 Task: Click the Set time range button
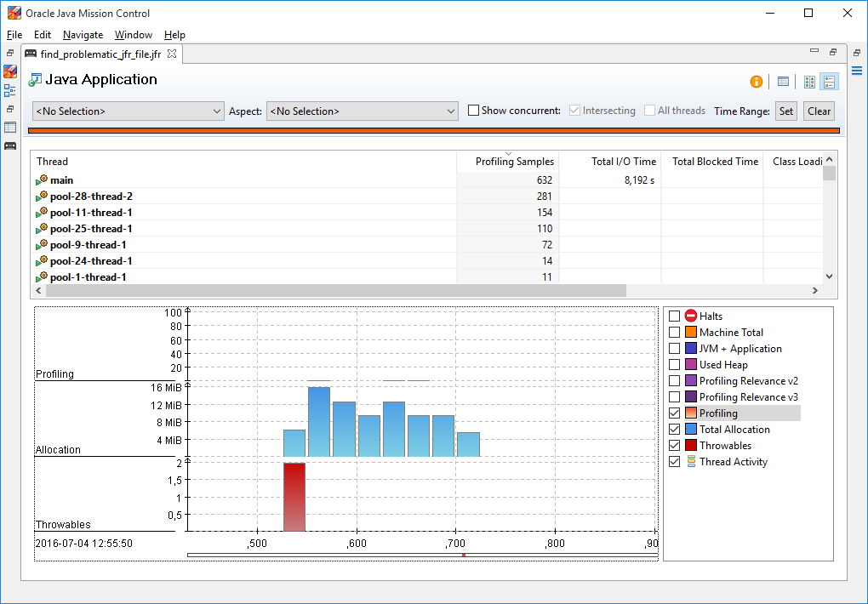[786, 111]
